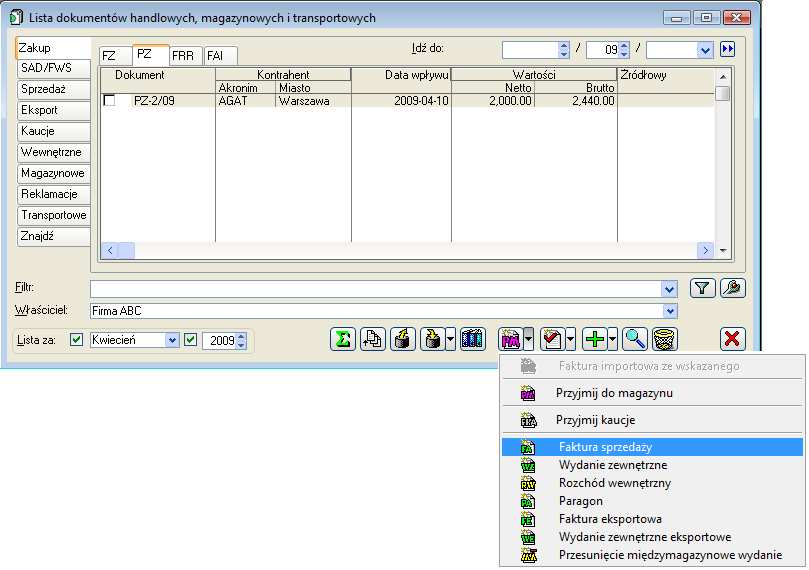809x570 pixels.
Task: Select Przesunięcie międzymagazynowe wydanie entry
Action: tap(652, 556)
